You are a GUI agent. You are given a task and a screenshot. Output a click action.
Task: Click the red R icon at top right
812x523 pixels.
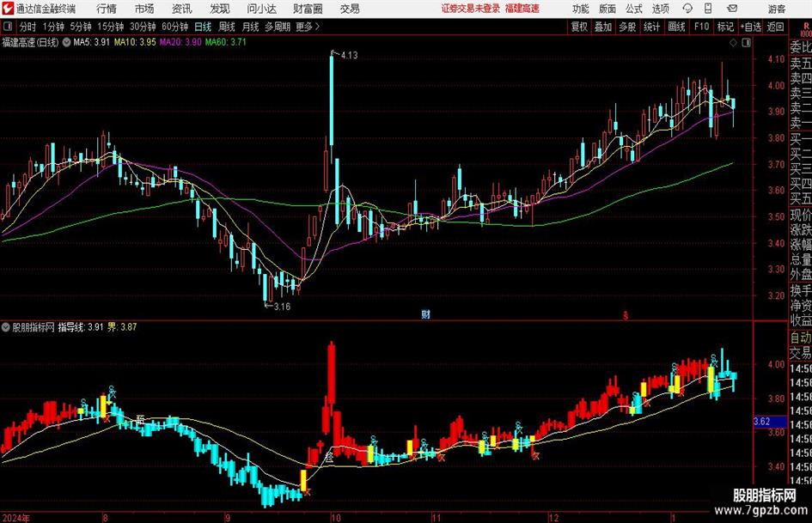point(806,26)
